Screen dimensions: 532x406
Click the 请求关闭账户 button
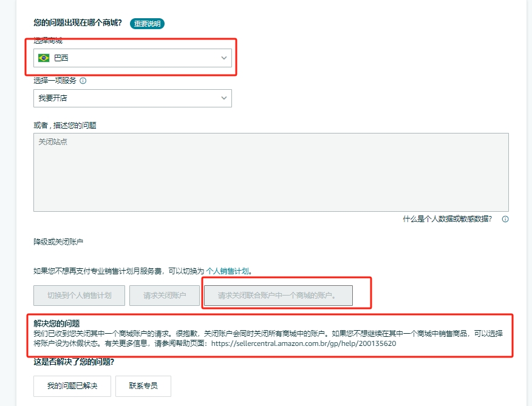(165, 296)
